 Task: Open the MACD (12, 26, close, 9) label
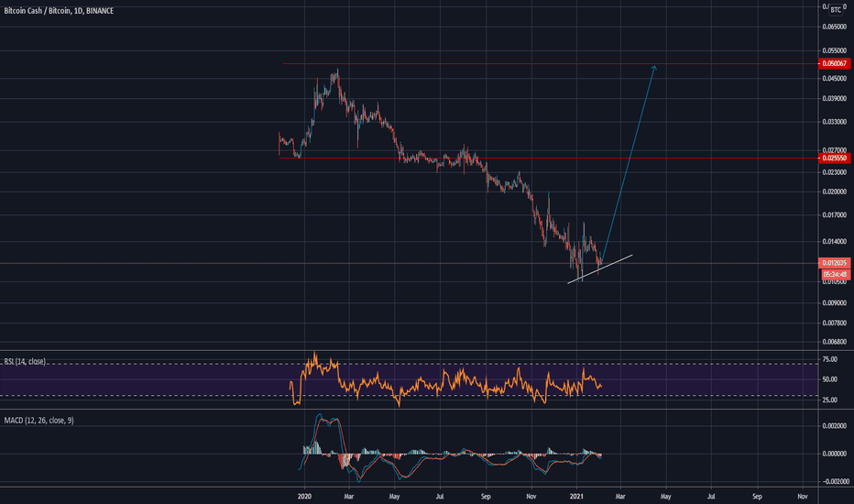pyautogui.click(x=38, y=420)
